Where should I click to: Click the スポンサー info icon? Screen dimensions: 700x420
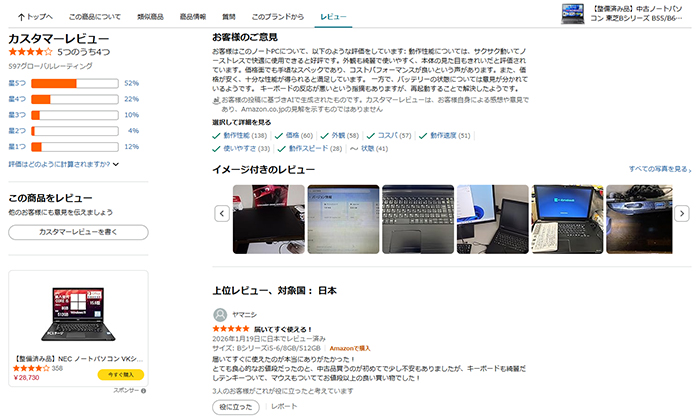point(143,391)
